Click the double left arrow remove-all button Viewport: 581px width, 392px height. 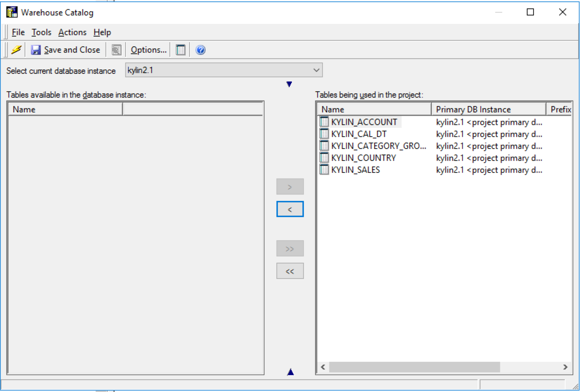click(290, 271)
